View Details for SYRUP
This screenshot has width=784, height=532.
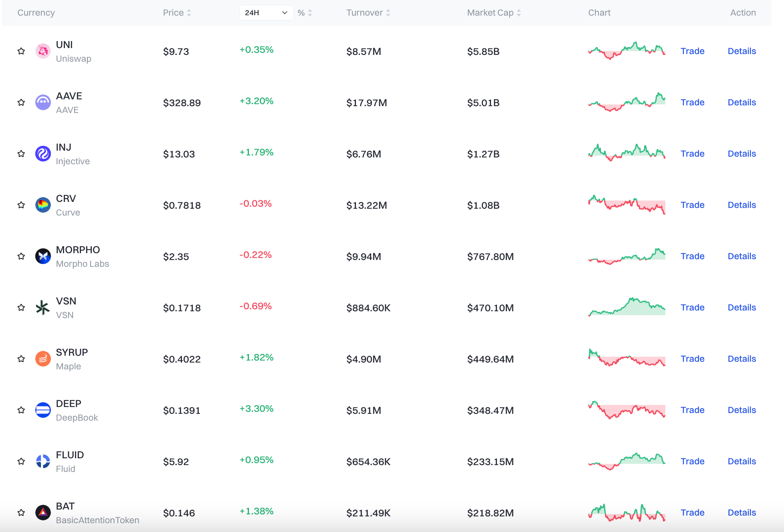click(x=742, y=359)
